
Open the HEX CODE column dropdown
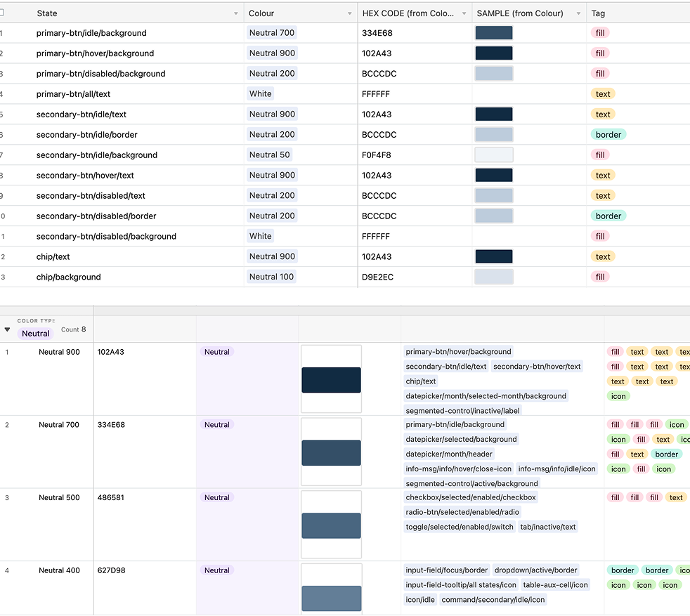tap(463, 13)
